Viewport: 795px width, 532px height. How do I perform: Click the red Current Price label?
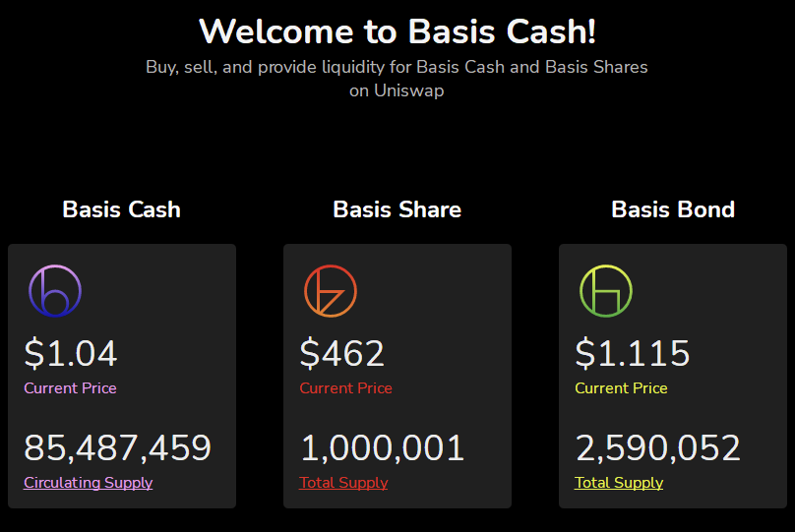point(345,388)
